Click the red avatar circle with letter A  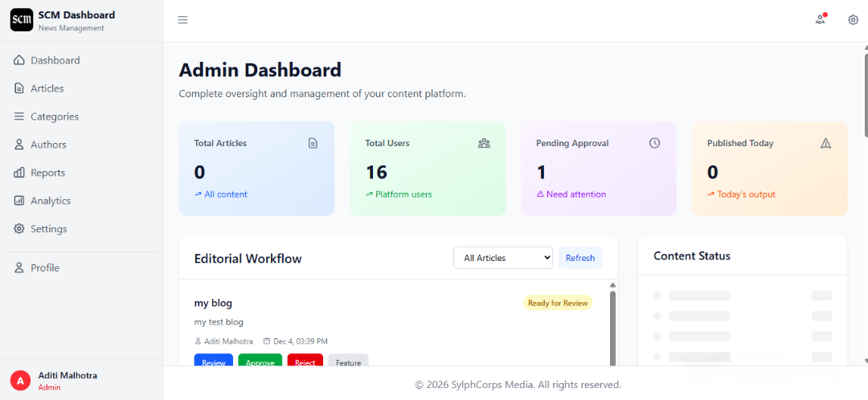click(x=20, y=381)
